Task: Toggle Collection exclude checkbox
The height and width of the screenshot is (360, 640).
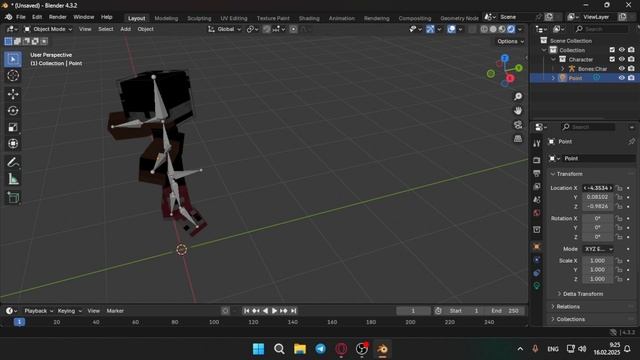Action: pyautogui.click(x=612, y=50)
